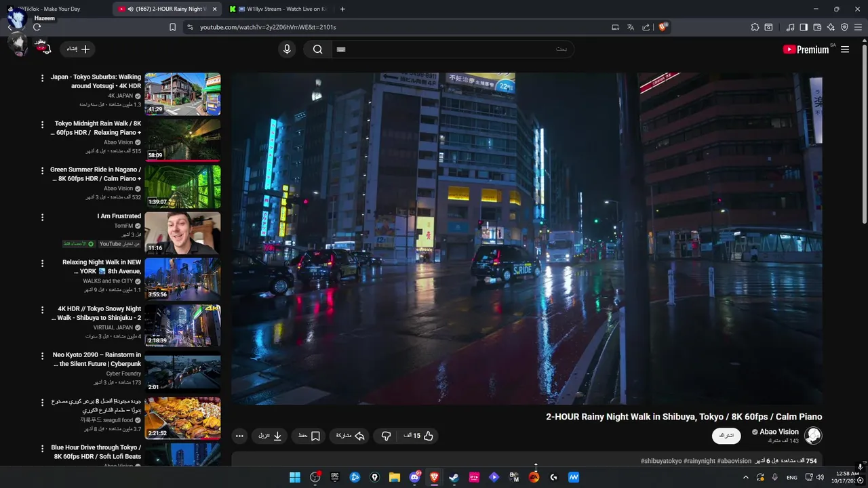
Task: Open File Explorer from taskbar
Action: (395, 477)
